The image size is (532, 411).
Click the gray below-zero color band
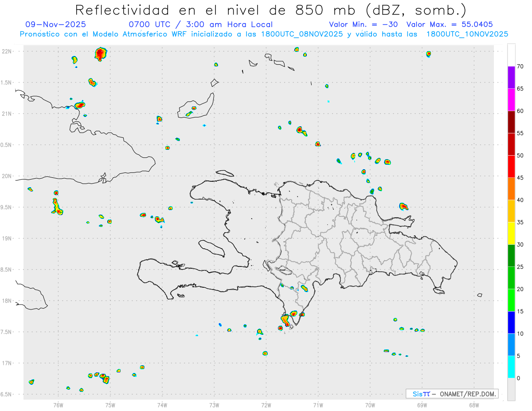coord(511,389)
